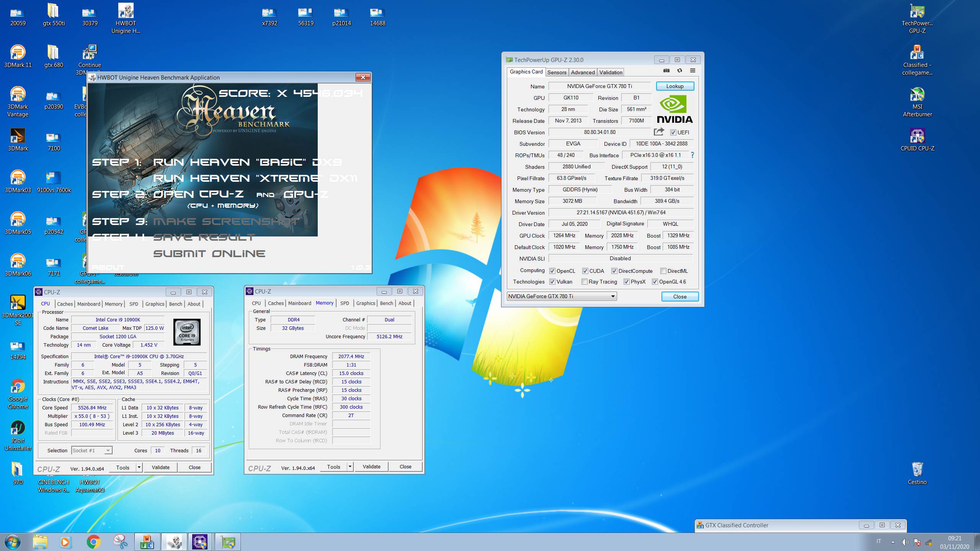Toggle the Vulkan checkbox
The width and height of the screenshot is (980, 551).
point(552,282)
